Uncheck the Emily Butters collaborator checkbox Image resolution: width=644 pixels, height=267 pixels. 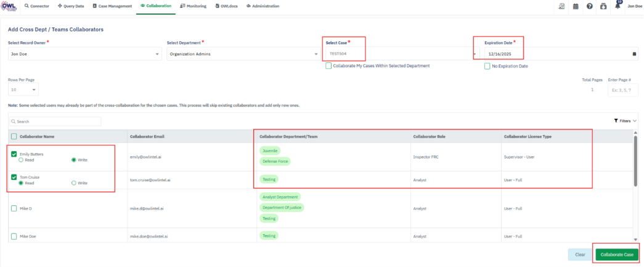click(x=14, y=154)
